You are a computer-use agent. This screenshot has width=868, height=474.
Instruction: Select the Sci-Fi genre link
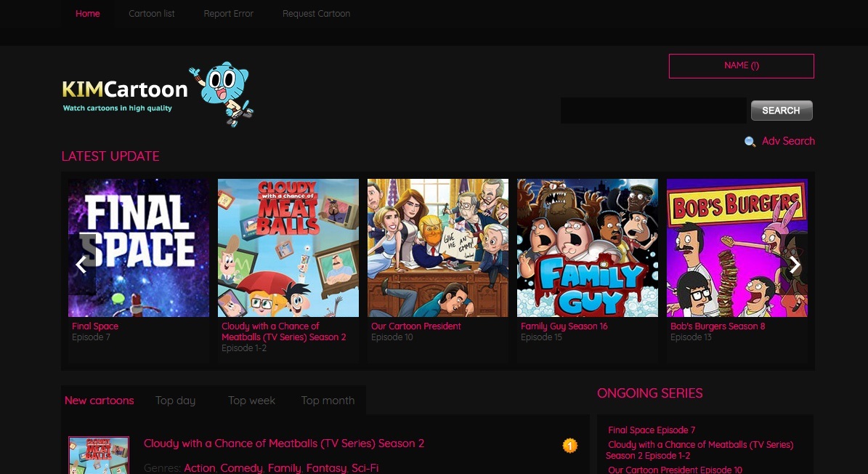365,468
